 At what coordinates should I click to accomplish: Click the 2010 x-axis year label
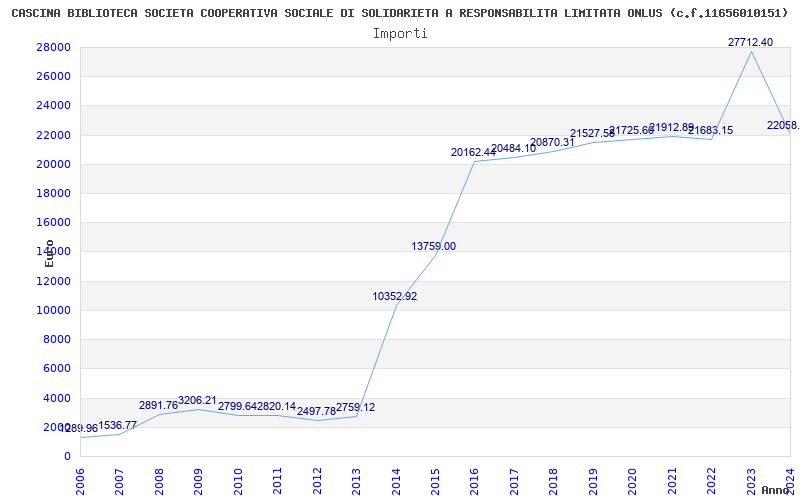(238, 482)
